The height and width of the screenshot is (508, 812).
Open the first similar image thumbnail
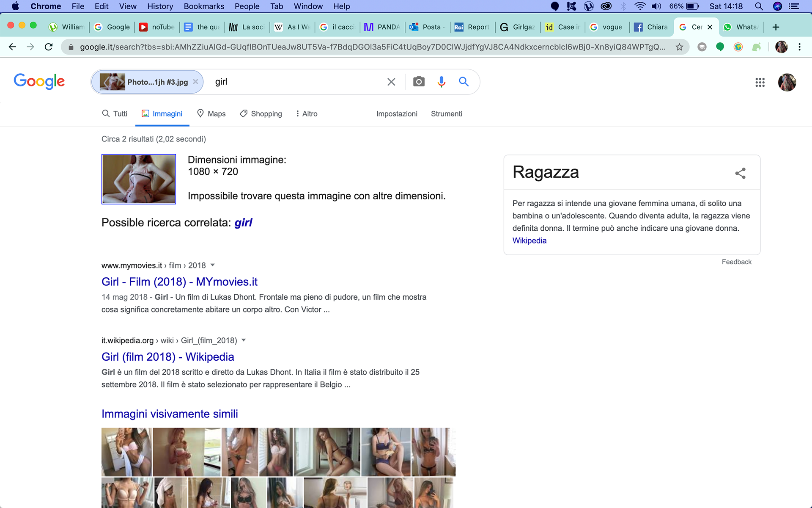click(126, 452)
